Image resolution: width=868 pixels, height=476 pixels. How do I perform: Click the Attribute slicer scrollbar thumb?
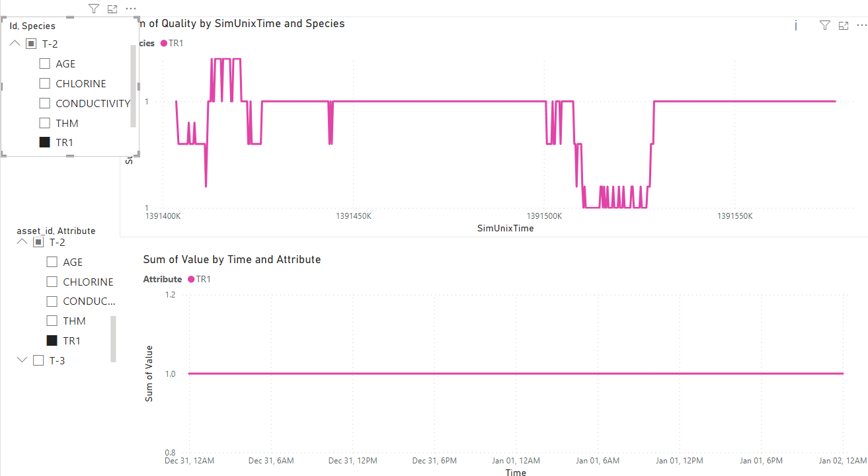tap(113, 339)
